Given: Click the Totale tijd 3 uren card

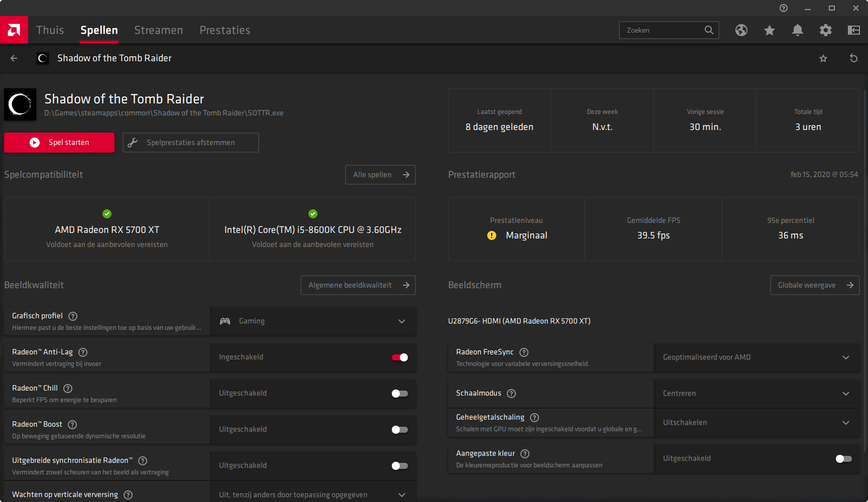Looking at the screenshot, I should point(808,120).
